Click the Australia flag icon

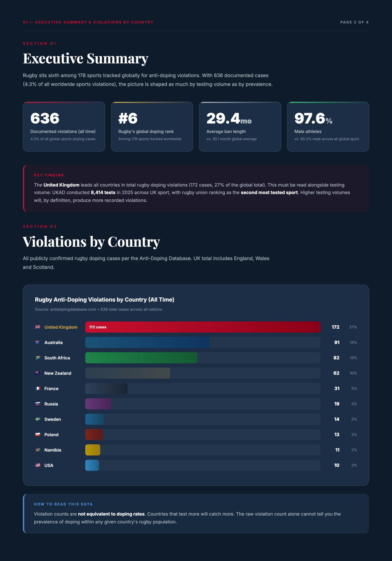coord(38,342)
